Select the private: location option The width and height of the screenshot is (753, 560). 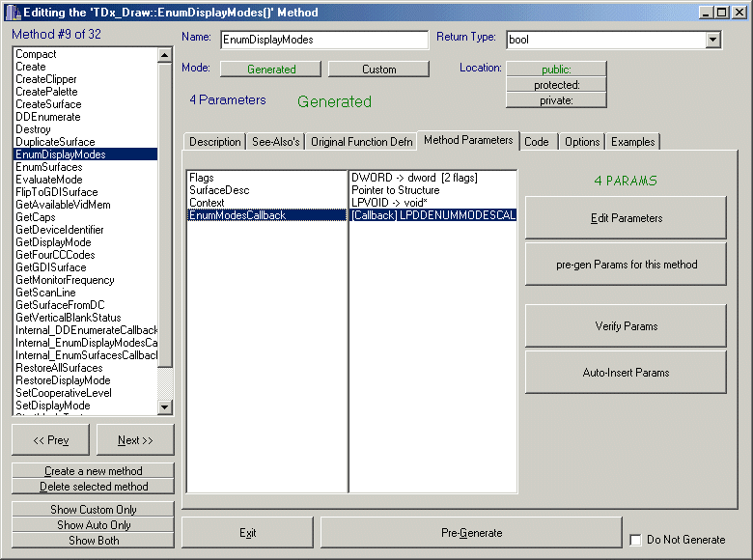click(x=556, y=100)
